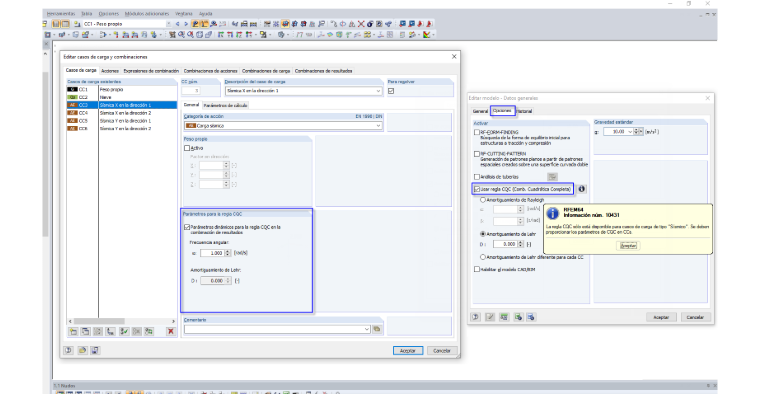This screenshot has height=394, width=760.
Task: Select Lehr diferente para cada CC option
Action: tap(483, 257)
